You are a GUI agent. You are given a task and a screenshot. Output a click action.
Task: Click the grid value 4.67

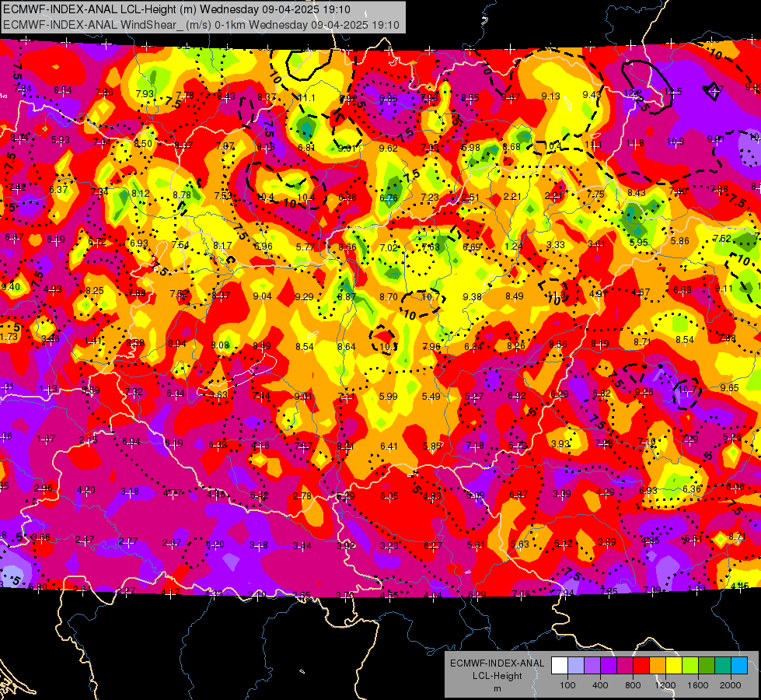pyautogui.click(x=641, y=292)
